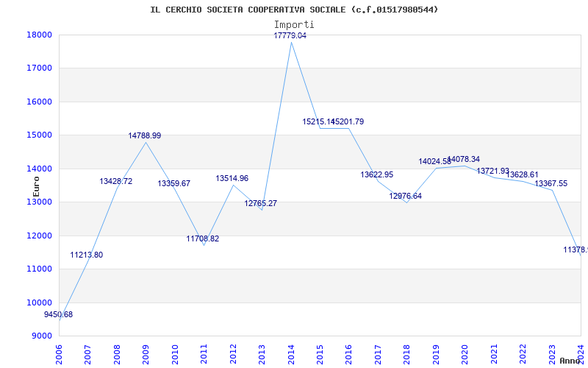588x368 pixels.
Task: Click the x-axis year 2016
Action: click(348, 354)
